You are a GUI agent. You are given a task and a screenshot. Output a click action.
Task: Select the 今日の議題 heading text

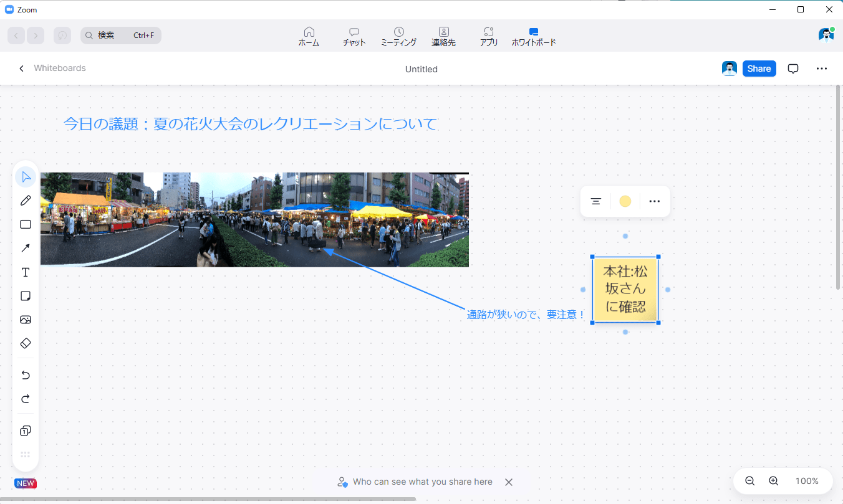[251, 124]
